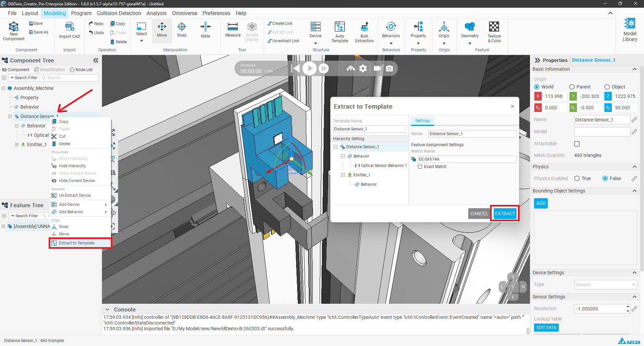
Task: Open Import CAD tool
Action: [69, 31]
